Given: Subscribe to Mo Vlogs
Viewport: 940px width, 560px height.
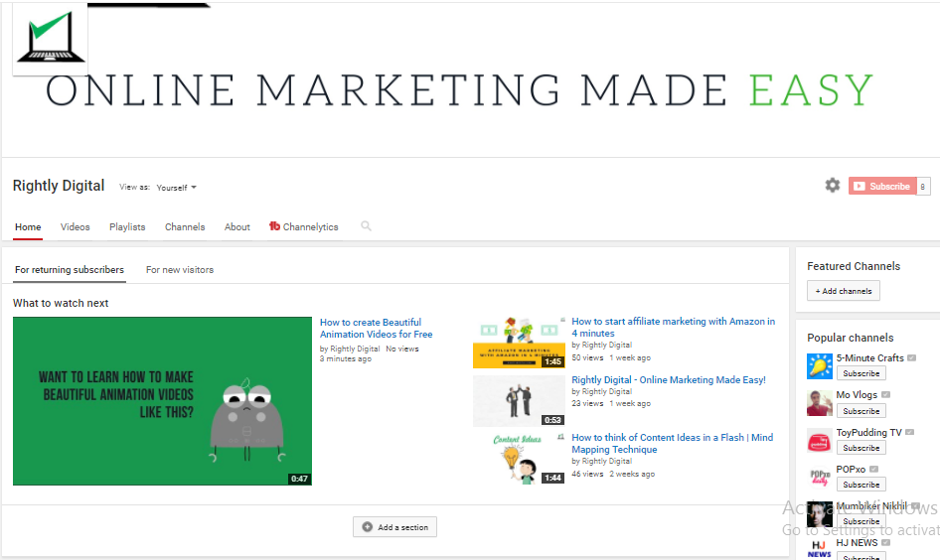Looking at the screenshot, I should point(861,411).
